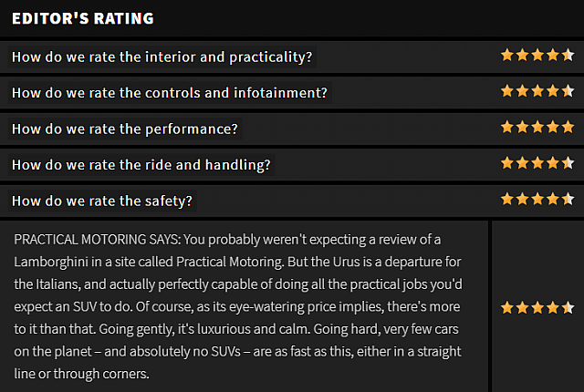Click half star in safety rating
Screen dimensions: 584x392
coord(568,199)
